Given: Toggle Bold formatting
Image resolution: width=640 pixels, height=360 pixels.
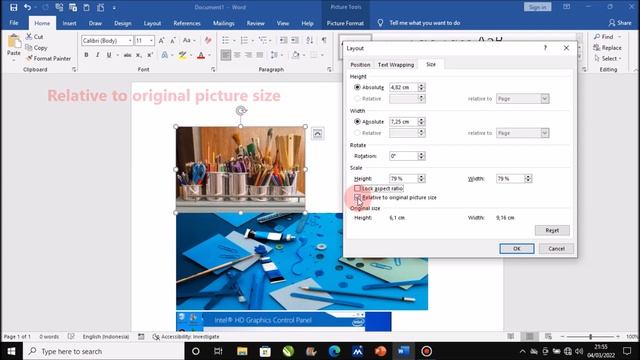Looking at the screenshot, I should [x=86, y=55].
